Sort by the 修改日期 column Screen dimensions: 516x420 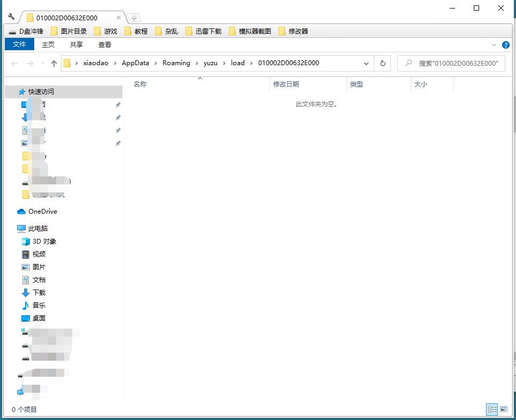point(286,84)
